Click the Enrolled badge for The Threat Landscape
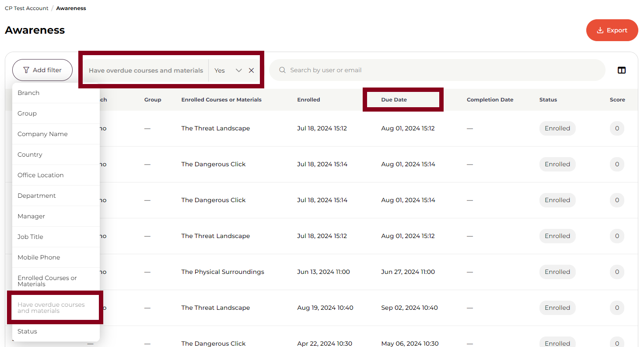 coord(557,128)
